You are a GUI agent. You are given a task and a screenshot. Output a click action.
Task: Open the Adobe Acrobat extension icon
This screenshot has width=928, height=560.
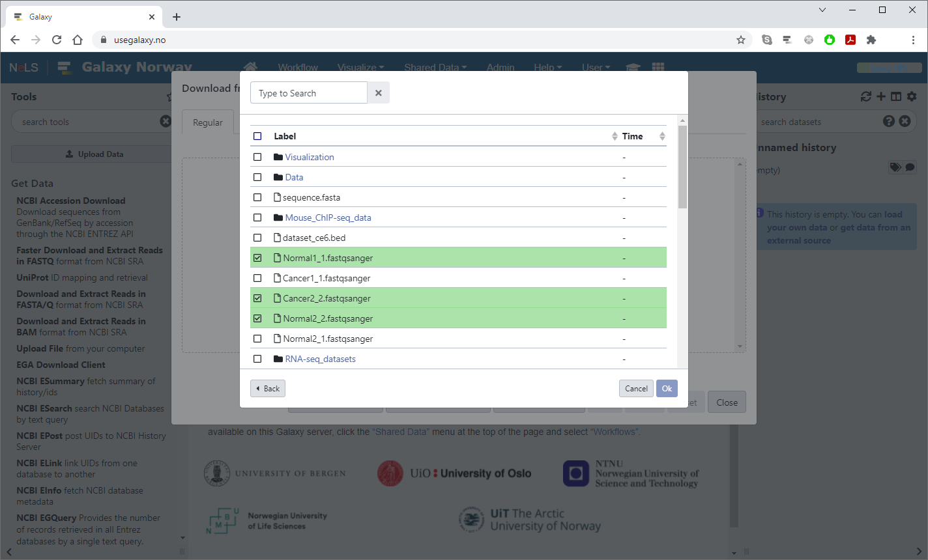(x=850, y=40)
